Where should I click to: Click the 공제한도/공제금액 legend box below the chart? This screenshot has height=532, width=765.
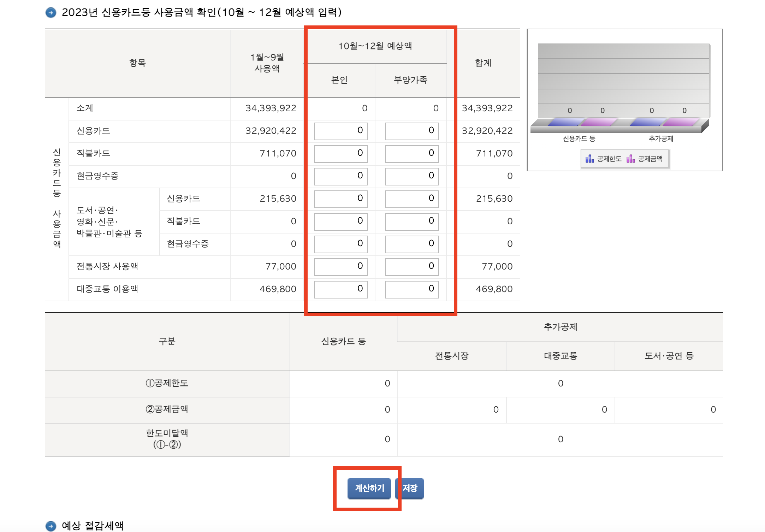(624, 159)
